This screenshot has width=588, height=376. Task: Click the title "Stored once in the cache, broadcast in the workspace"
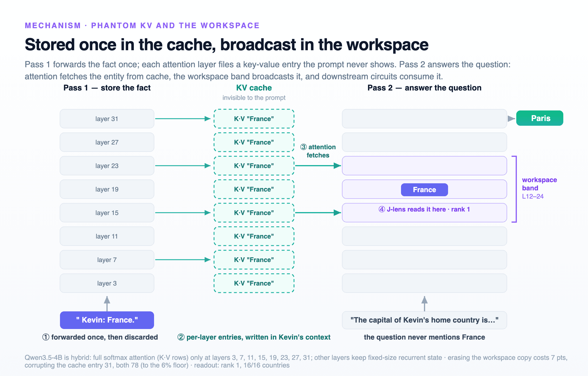226,45
